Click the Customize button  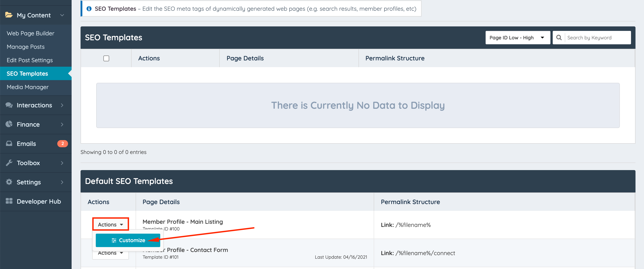(x=128, y=240)
